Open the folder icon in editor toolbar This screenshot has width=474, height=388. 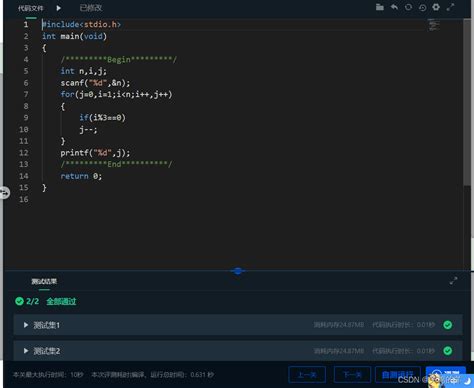coord(380,7)
